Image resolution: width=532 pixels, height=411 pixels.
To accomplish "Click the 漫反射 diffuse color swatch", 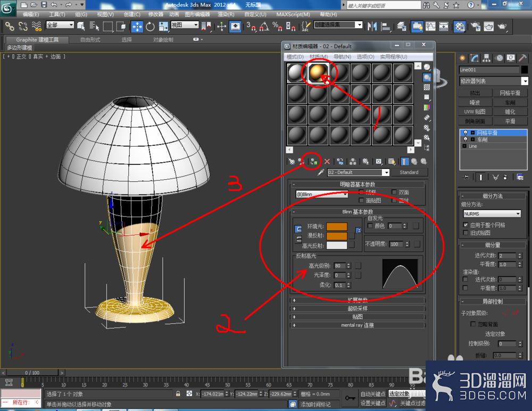I will [337, 236].
